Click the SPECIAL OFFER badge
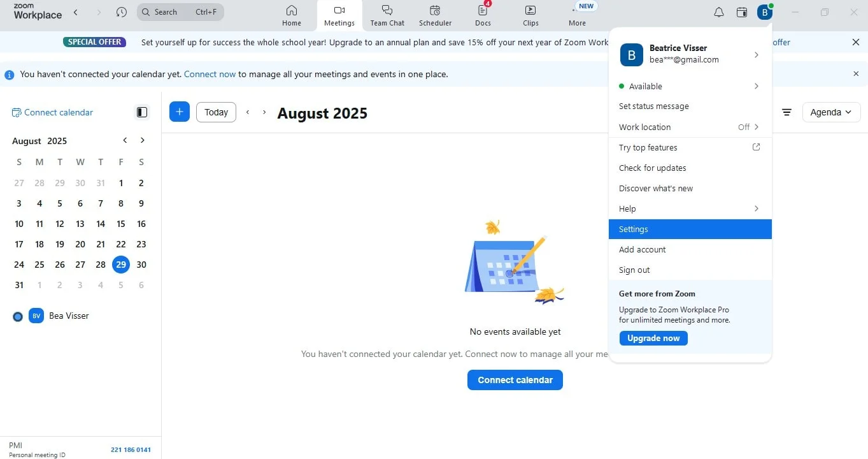This screenshot has height=459, width=868. click(95, 42)
